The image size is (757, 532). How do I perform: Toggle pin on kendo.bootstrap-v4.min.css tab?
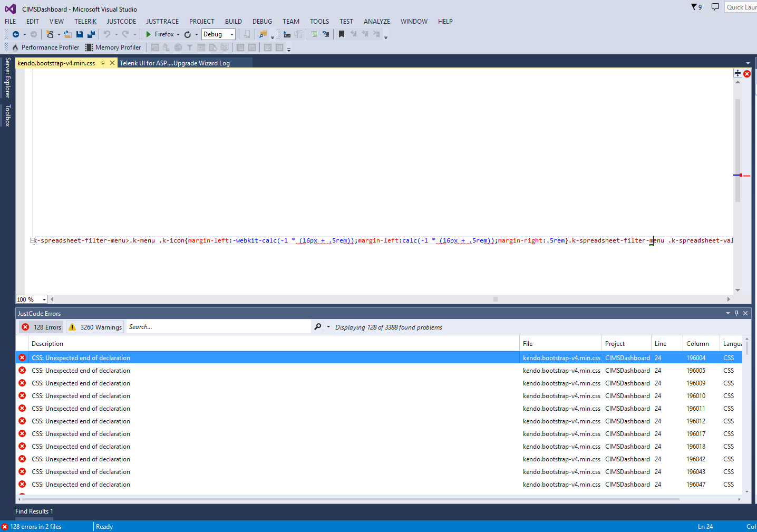103,63
